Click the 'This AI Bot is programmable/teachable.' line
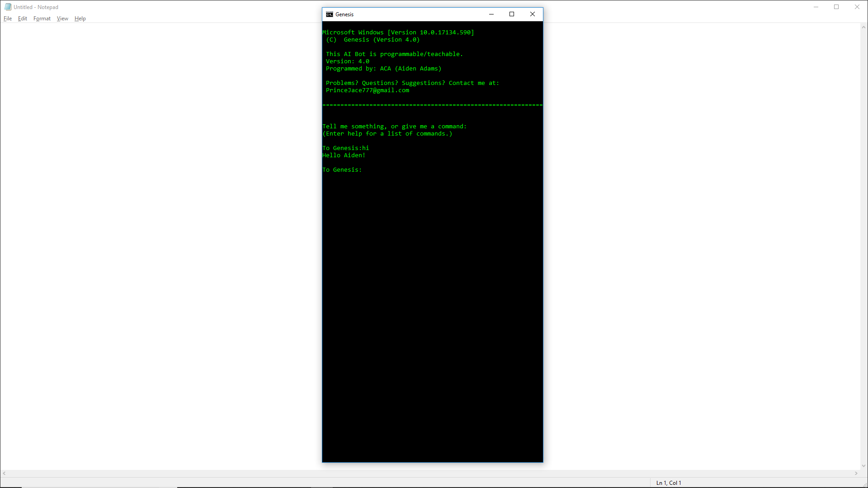The width and height of the screenshot is (868, 488). point(394,54)
